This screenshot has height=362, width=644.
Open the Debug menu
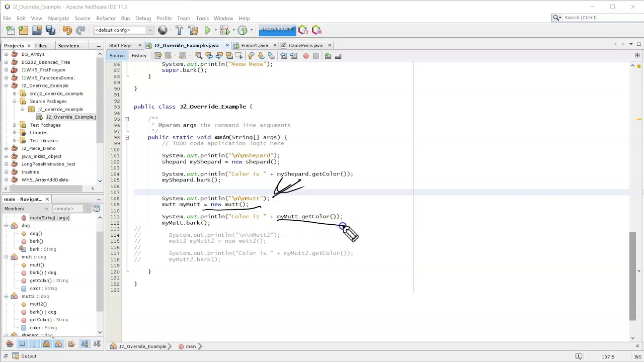(143, 18)
